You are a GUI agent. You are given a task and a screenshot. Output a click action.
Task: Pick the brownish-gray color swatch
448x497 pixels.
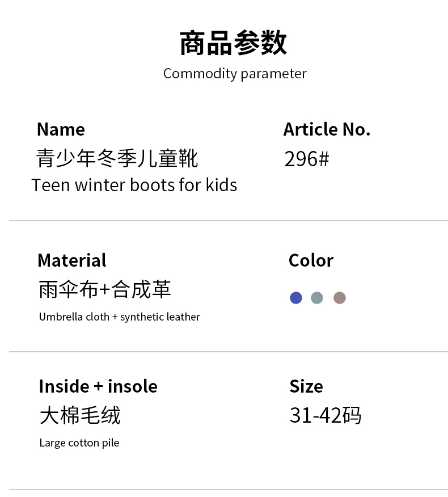point(339,298)
